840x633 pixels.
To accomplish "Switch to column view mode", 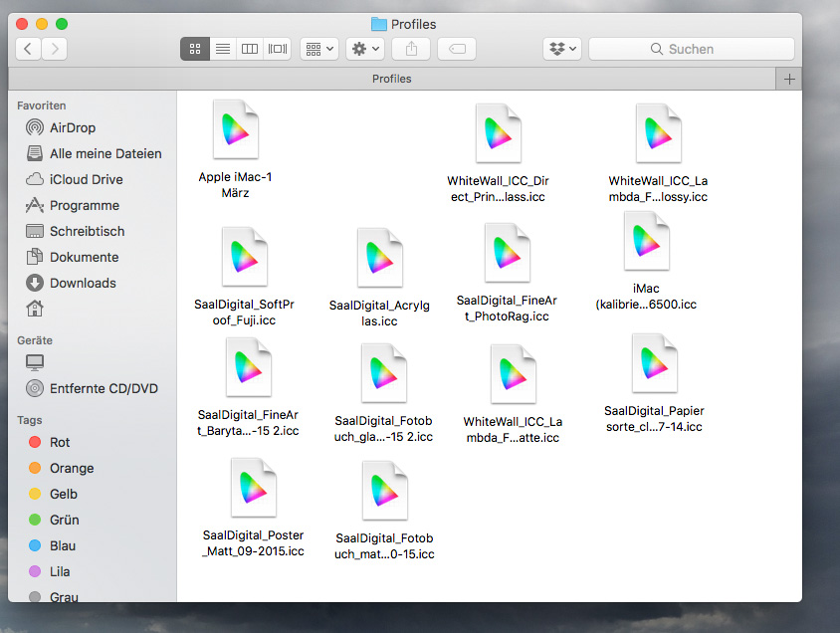I will tap(250, 49).
